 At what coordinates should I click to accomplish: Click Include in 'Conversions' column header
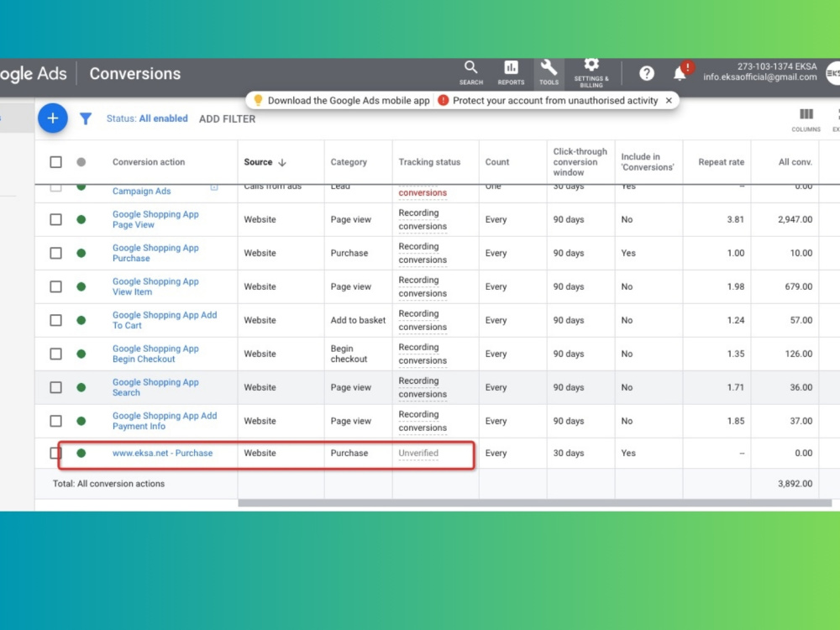648,162
